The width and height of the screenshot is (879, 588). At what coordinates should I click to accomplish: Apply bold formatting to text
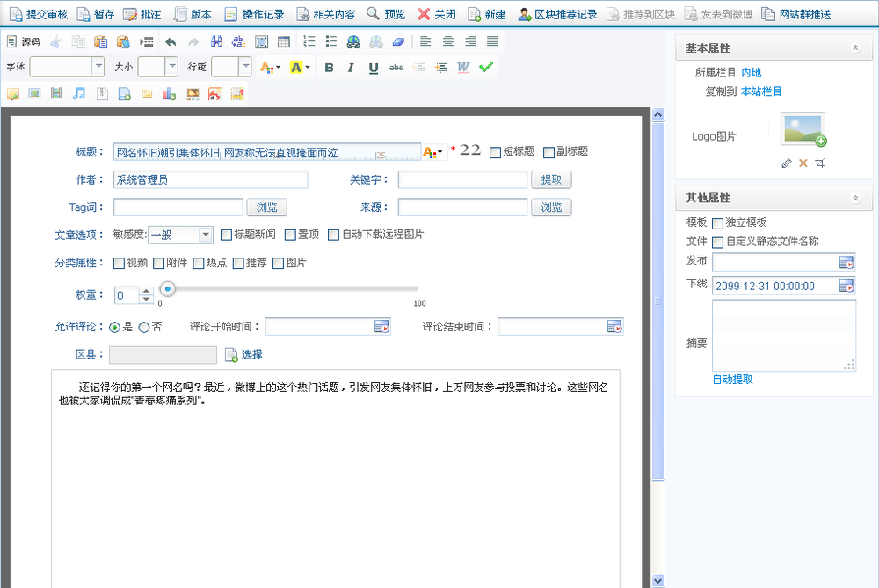(329, 68)
